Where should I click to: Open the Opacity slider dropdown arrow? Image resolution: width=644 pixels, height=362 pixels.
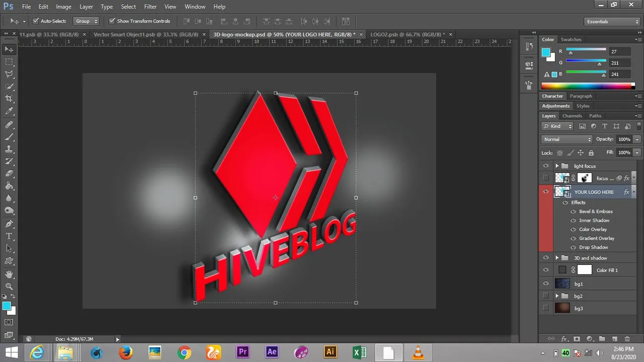637,139
